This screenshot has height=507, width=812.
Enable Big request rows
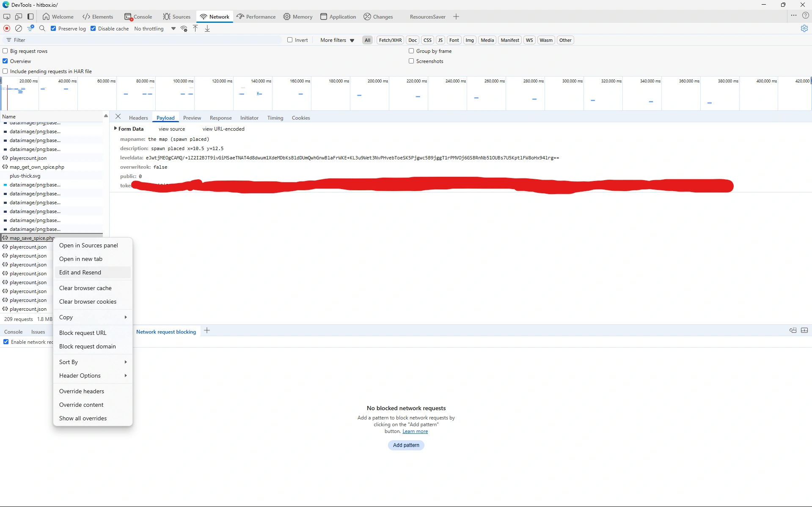(x=6, y=51)
